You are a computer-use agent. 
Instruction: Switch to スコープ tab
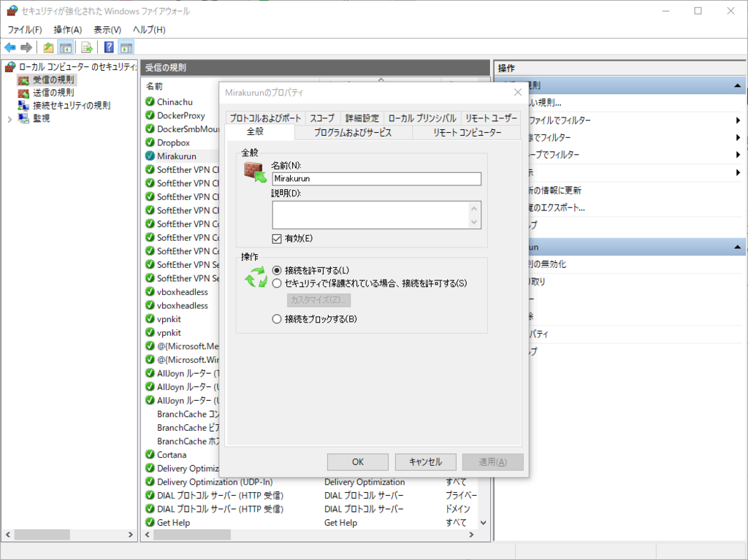pyautogui.click(x=322, y=118)
